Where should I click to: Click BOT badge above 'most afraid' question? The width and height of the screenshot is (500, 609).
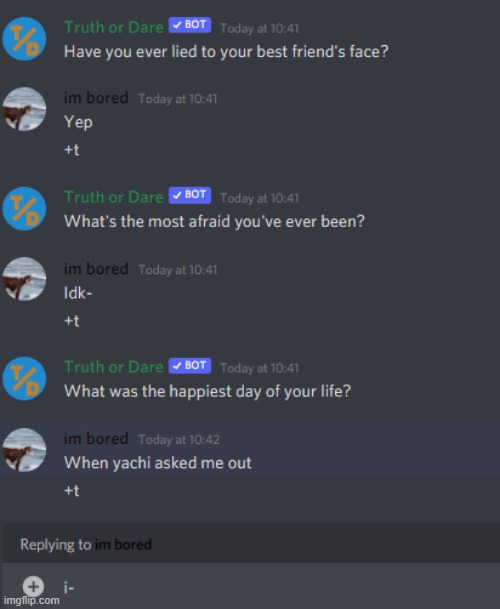[190, 195]
